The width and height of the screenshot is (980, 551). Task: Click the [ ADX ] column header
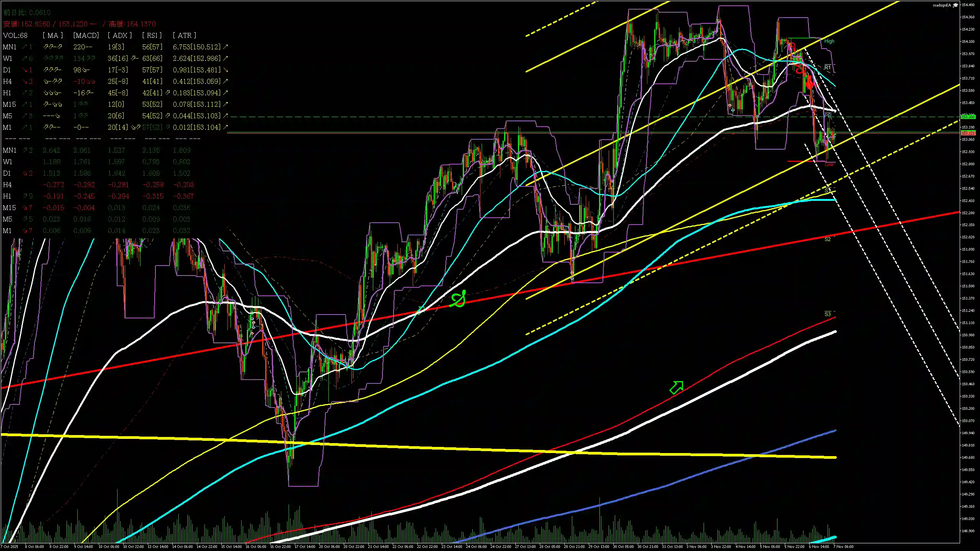coord(119,35)
